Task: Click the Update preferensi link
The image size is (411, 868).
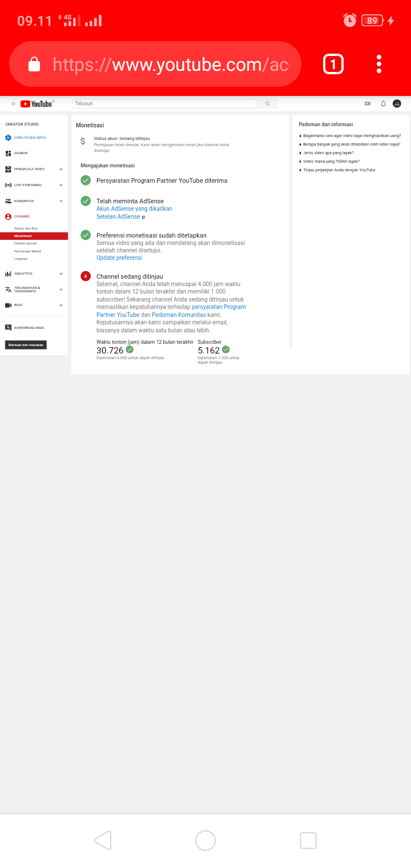Action: point(119,258)
